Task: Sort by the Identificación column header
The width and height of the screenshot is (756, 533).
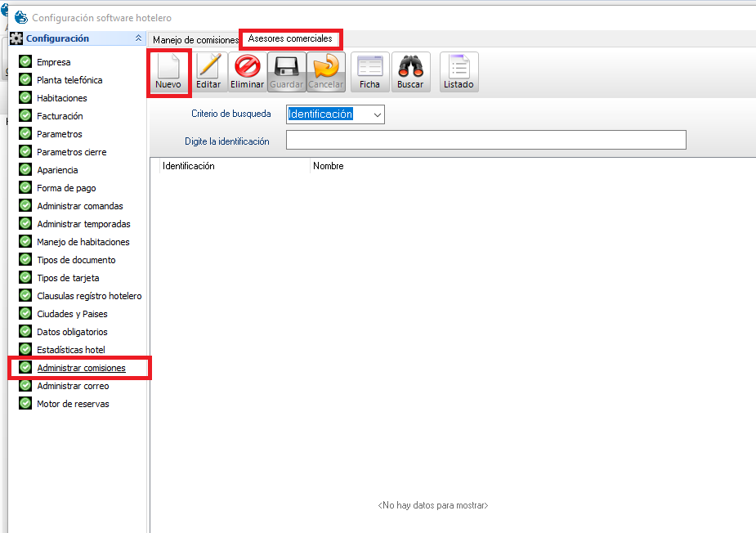Action: [189, 166]
